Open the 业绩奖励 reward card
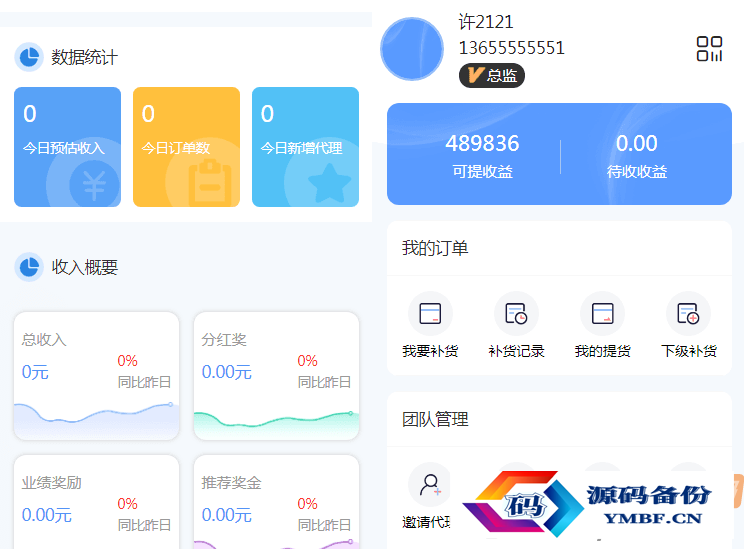 tap(96, 502)
